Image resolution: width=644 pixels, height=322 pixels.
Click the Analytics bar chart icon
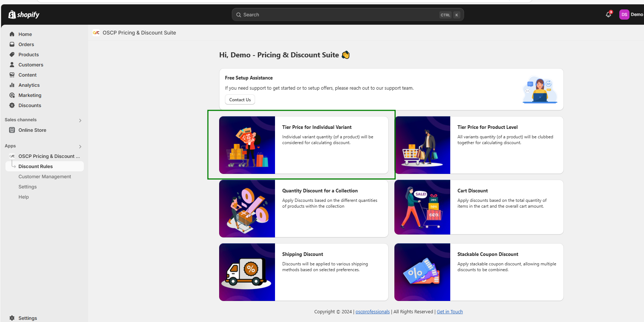(12, 85)
